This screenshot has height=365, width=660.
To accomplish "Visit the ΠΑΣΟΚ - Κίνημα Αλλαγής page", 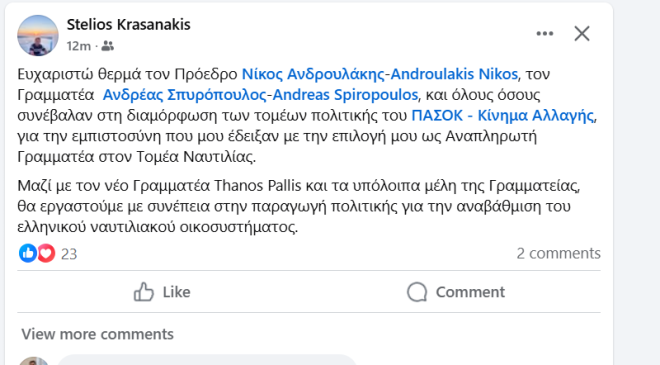I will coord(503,115).
